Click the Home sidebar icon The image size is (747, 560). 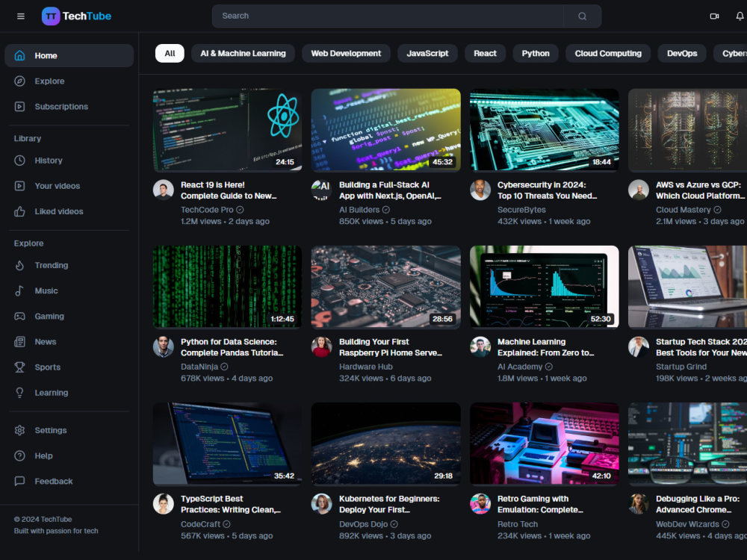click(x=19, y=56)
